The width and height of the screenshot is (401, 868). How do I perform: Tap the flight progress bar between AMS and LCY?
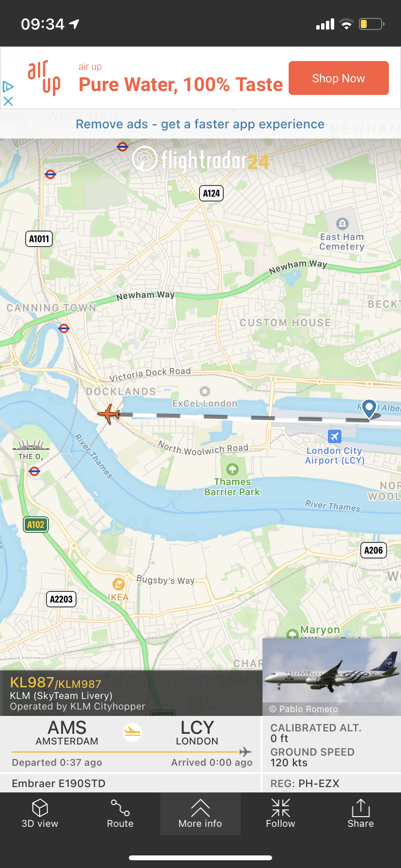(x=132, y=752)
